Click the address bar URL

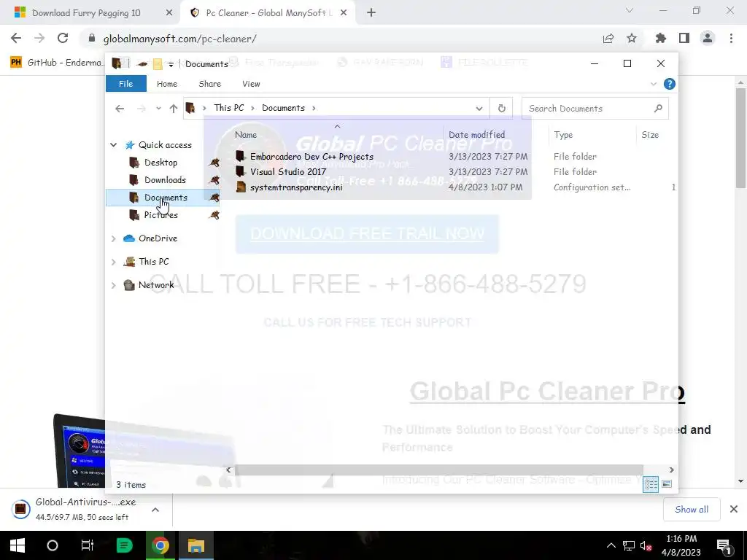(x=179, y=39)
